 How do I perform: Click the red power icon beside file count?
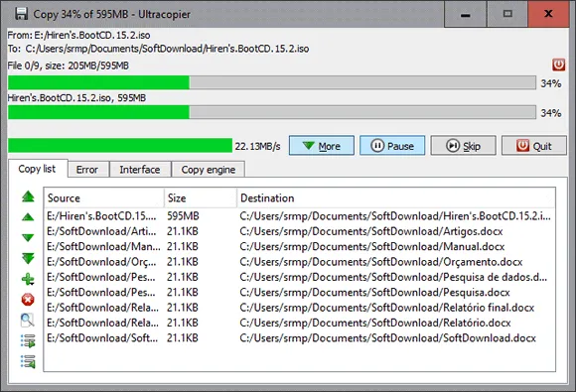pyautogui.click(x=558, y=65)
